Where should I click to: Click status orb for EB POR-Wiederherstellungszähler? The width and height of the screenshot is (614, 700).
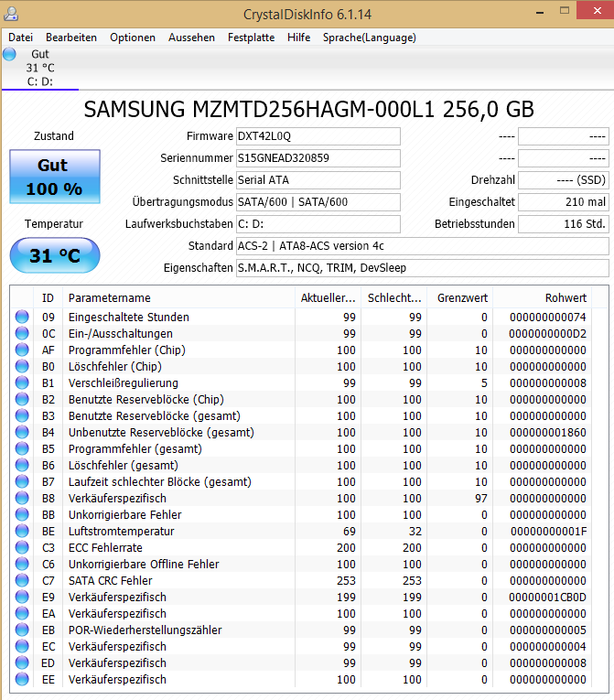tap(22, 630)
